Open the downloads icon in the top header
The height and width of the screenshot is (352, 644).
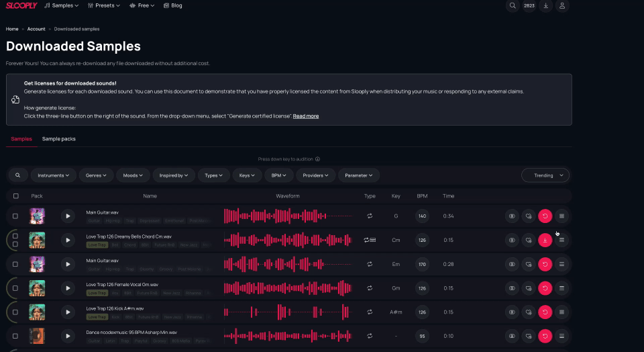(545, 6)
